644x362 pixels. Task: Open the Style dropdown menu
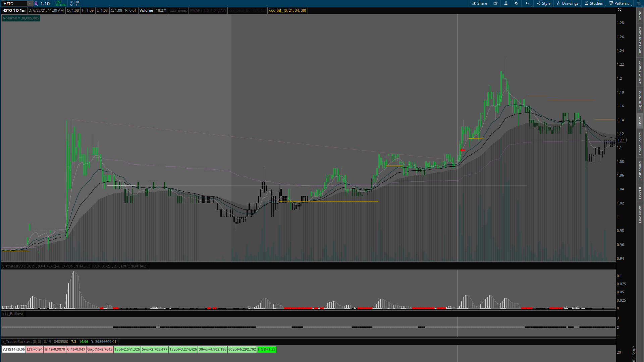pos(543,3)
